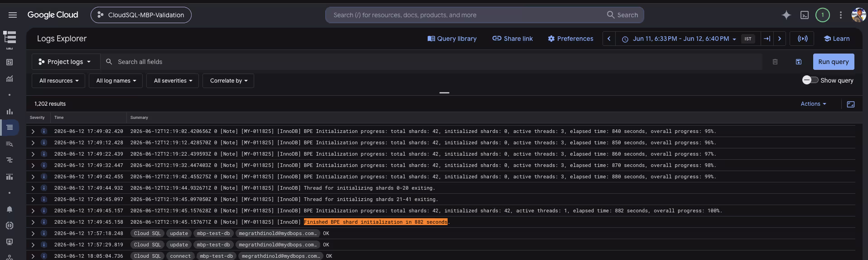This screenshot has height=260, width=868.
Task: Open Alerting bell icon in sidebar
Action: [10, 209]
